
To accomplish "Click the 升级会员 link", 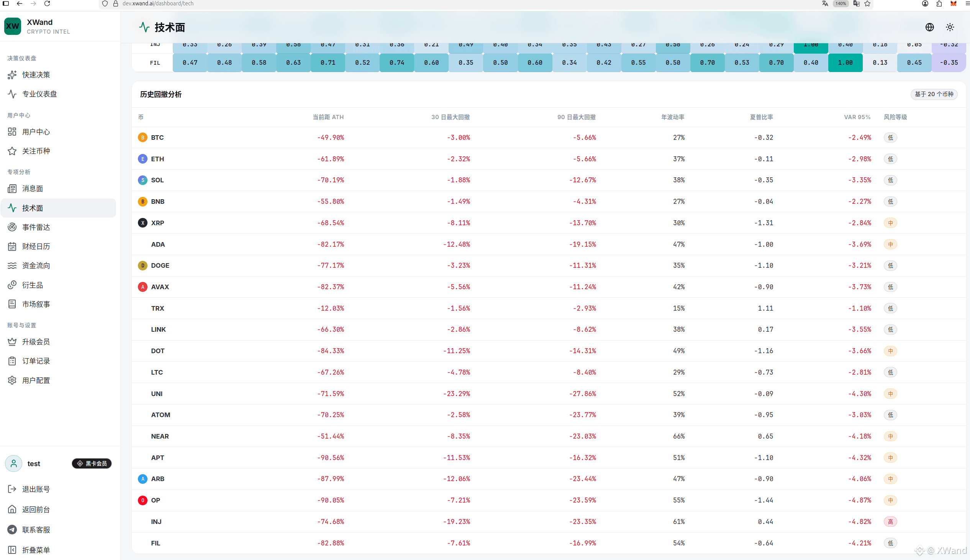I will pos(59,342).
